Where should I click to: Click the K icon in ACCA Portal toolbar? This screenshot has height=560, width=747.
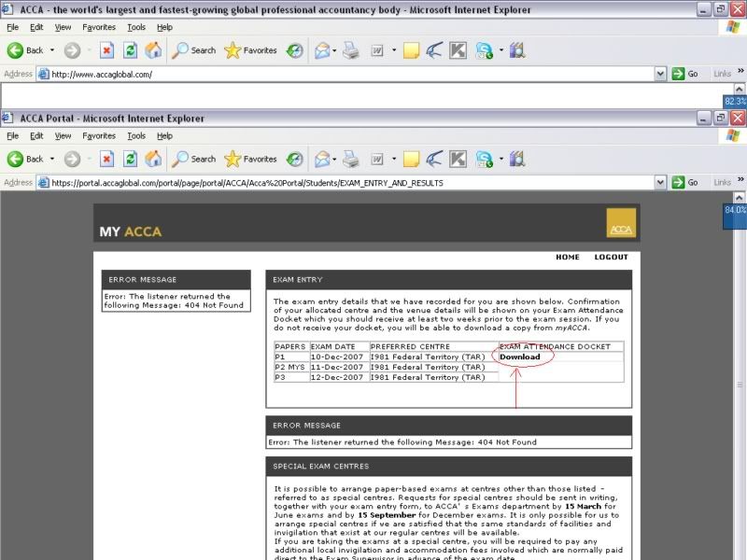click(458, 159)
